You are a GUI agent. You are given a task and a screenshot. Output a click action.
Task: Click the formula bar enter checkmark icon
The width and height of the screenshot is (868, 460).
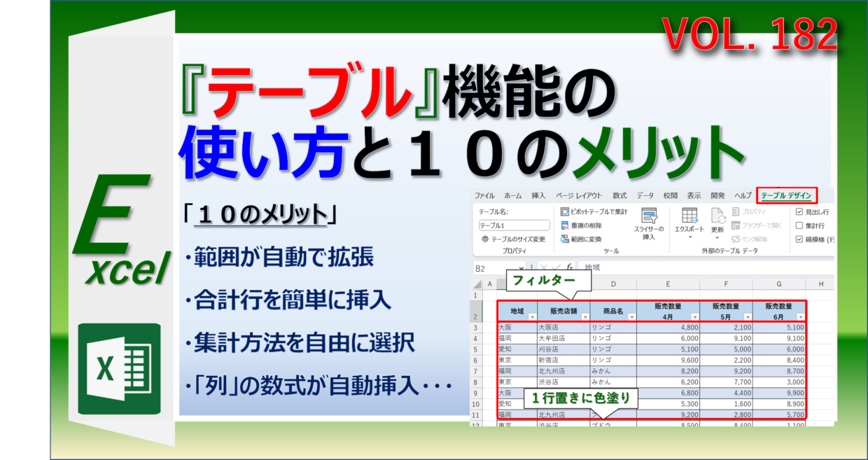pos(555,267)
